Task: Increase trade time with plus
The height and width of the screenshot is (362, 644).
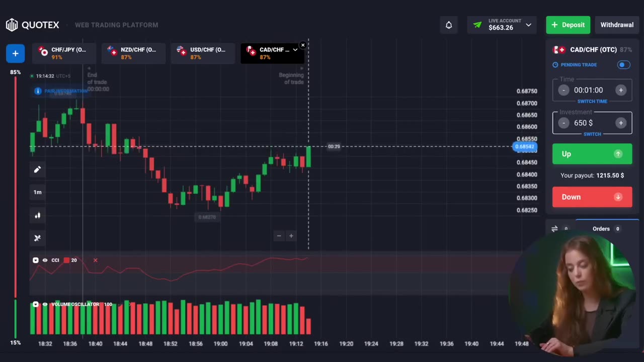Action: (x=621, y=90)
